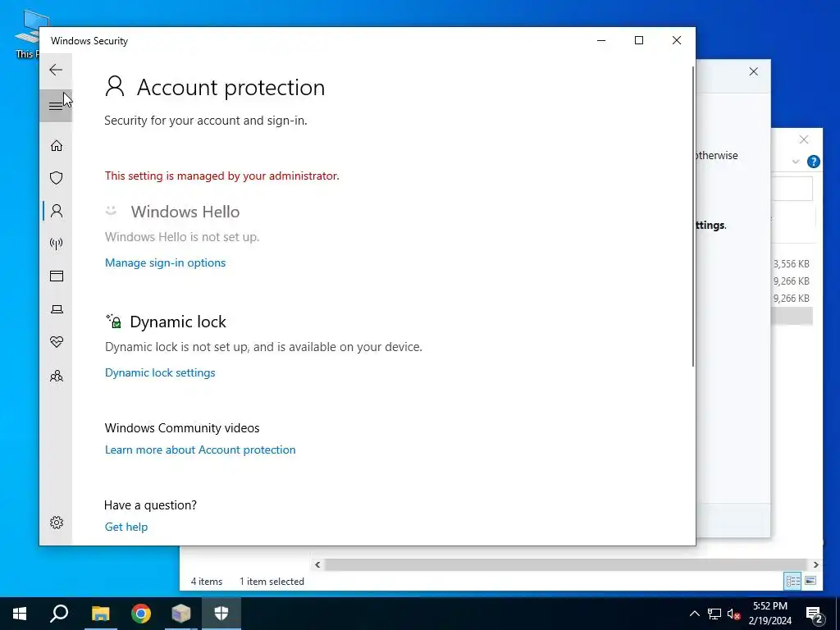Viewport: 840px width, 630px height.
Task: Open Device security laptop icon
Action: [57, 309]
